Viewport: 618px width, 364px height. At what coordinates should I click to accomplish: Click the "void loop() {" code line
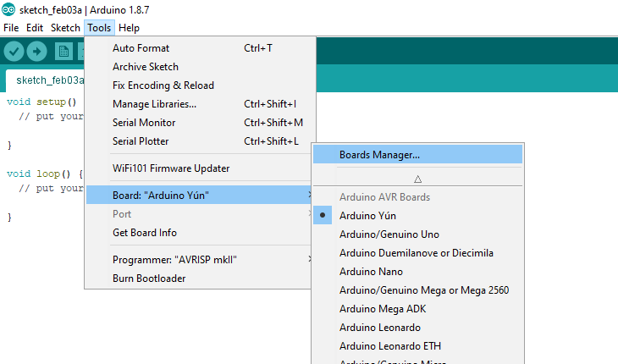(x=45, y=174)
